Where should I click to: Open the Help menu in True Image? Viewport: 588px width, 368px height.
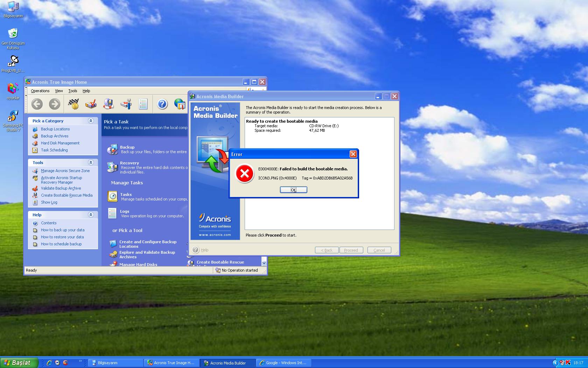click(x=86, y=91)
